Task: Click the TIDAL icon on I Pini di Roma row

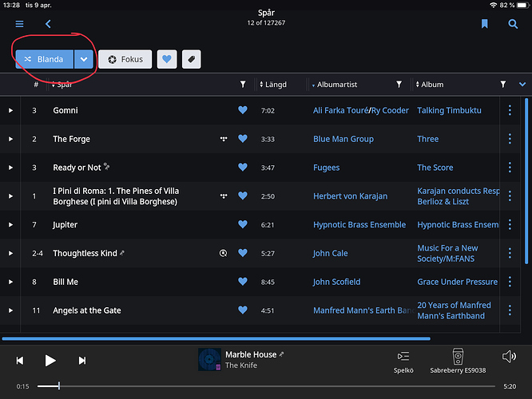Action: tap(224, 196)
